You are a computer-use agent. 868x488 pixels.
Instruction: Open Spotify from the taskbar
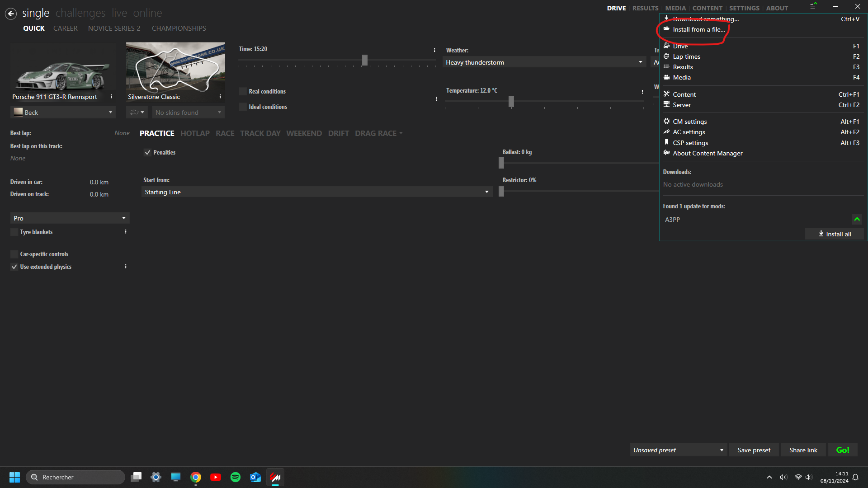pyautogui.click(x=236, y=477)
